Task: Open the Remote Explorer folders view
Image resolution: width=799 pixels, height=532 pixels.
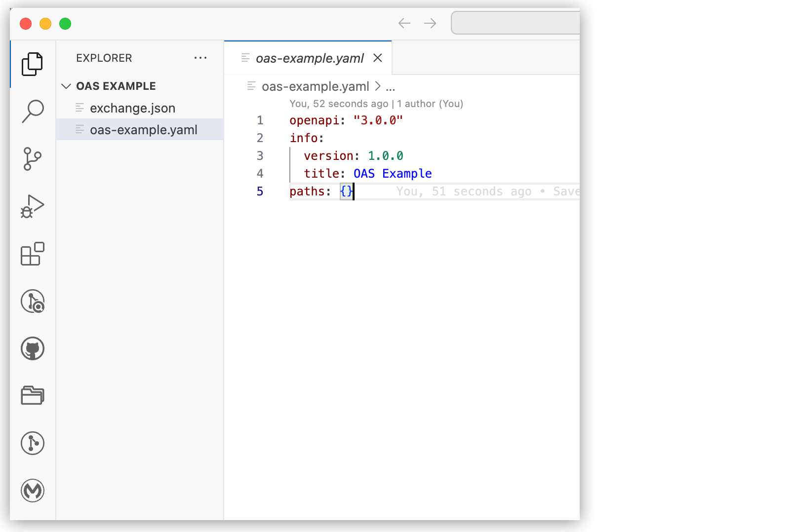Action: coord(32,395)
